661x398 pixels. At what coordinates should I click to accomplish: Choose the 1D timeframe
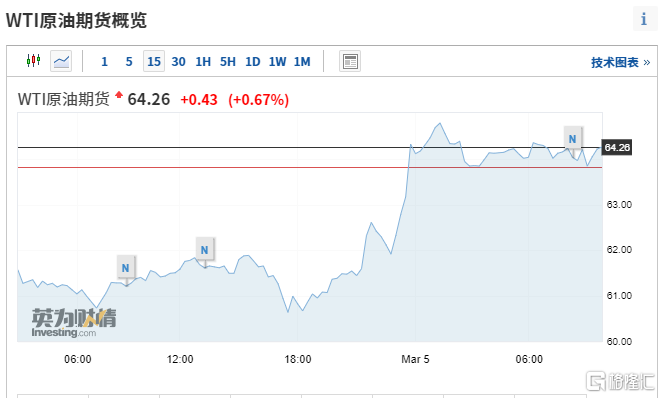click(253, 62)
